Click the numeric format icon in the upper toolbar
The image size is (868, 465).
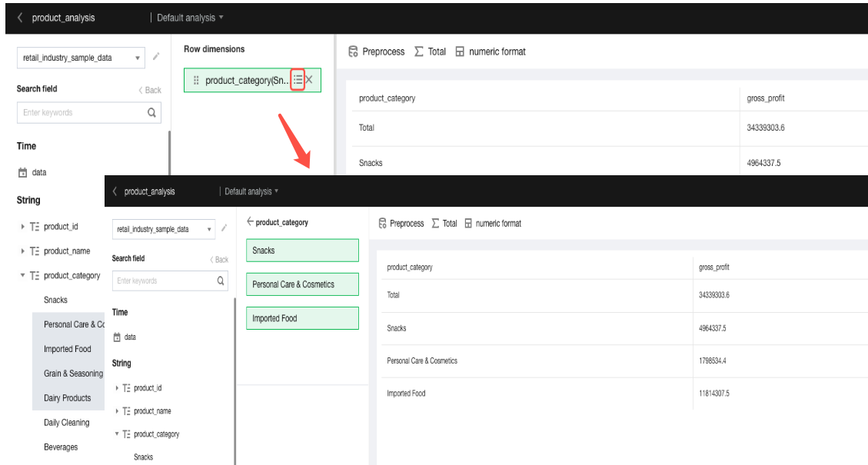tap(460, 51)
